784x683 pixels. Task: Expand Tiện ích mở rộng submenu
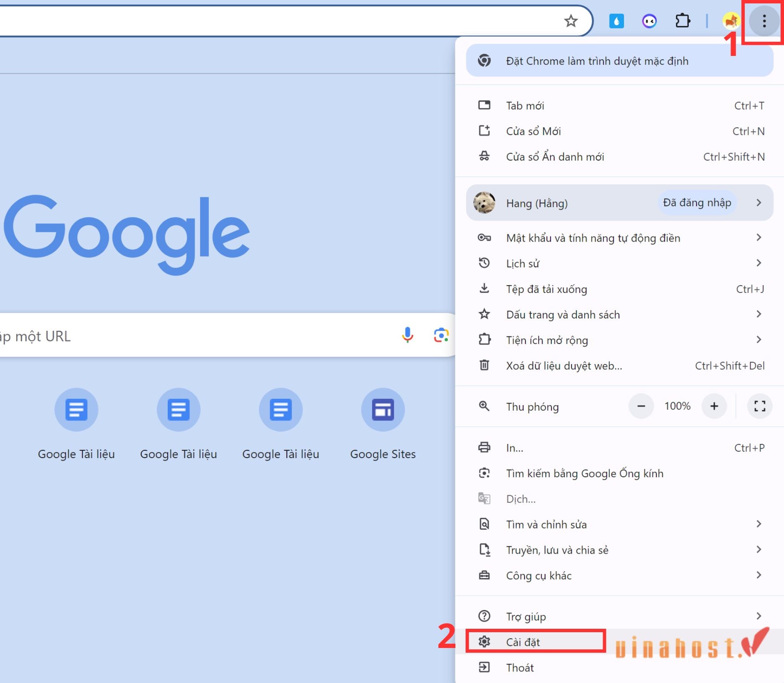click(620, 340)
